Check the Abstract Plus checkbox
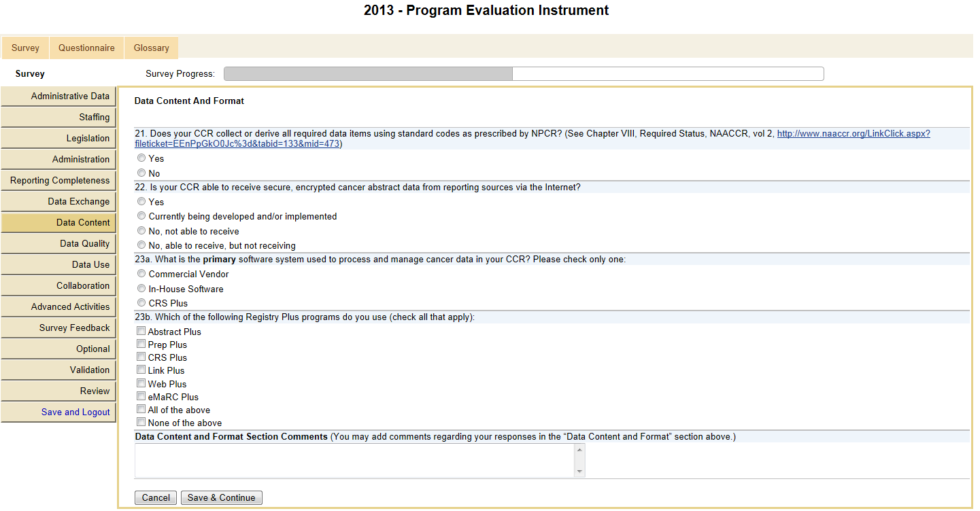The width and height of the screenshot is (980, 511). 141,331
